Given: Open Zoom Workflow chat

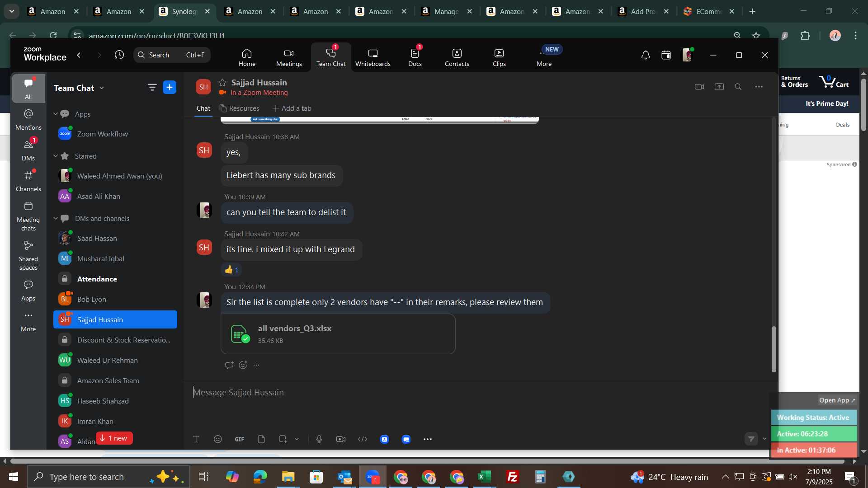Looking at the screenshot, I should coord(115,134).
